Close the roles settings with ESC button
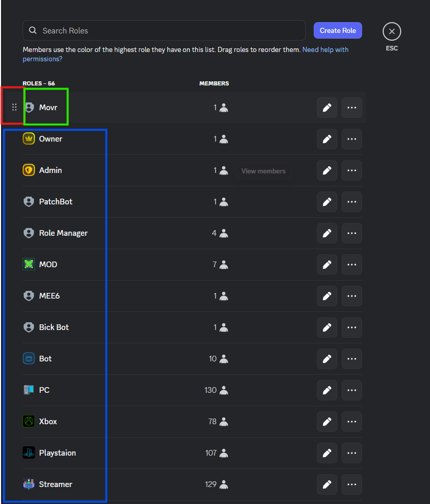Screen dimensions: 430x504 [x=392, y=31]
